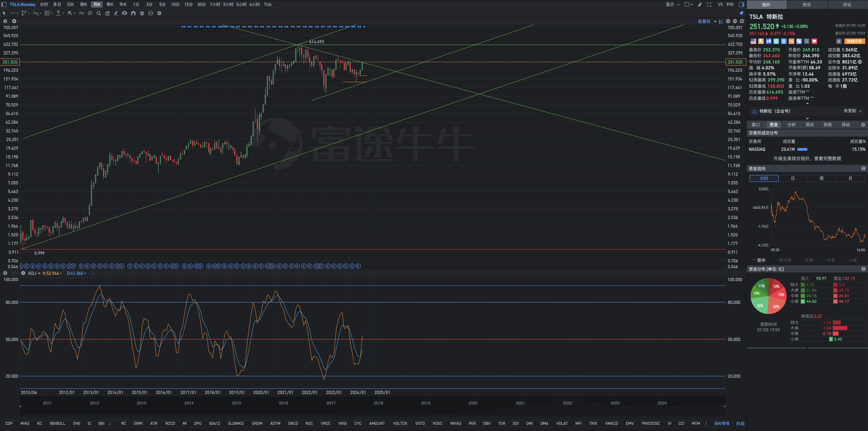Click the magnifier search icon in drawing toolbar
Image resolution: width=868 pixels, height=431 pixels.
[99, 13]
